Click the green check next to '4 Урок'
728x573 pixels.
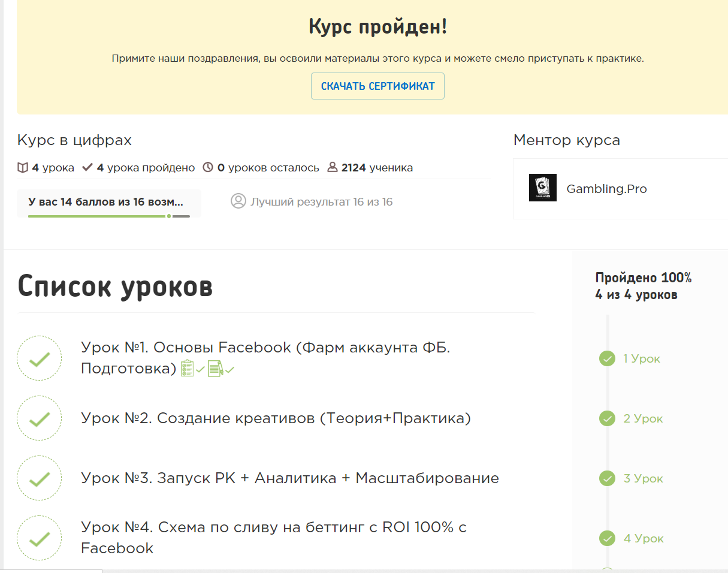point(607,538)
